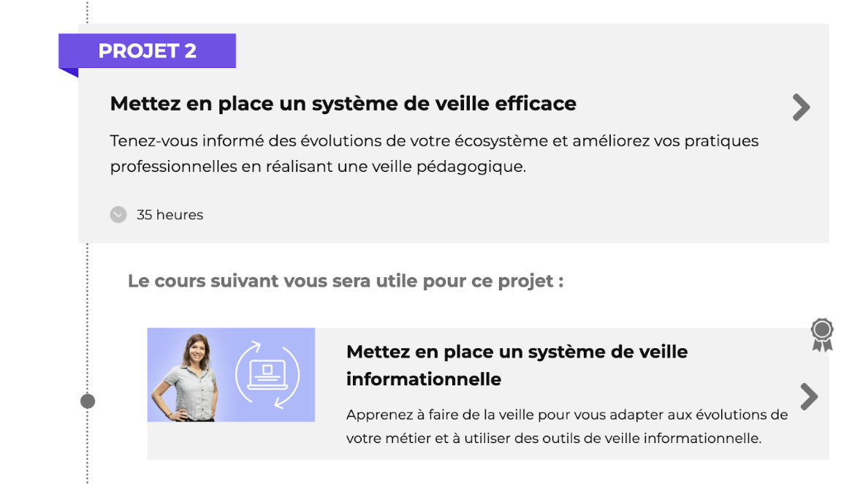Image resolution: width=868 pixels, height=484 pixels.
Task: Click the gray dot marker on the timeline
Action: 88,401
